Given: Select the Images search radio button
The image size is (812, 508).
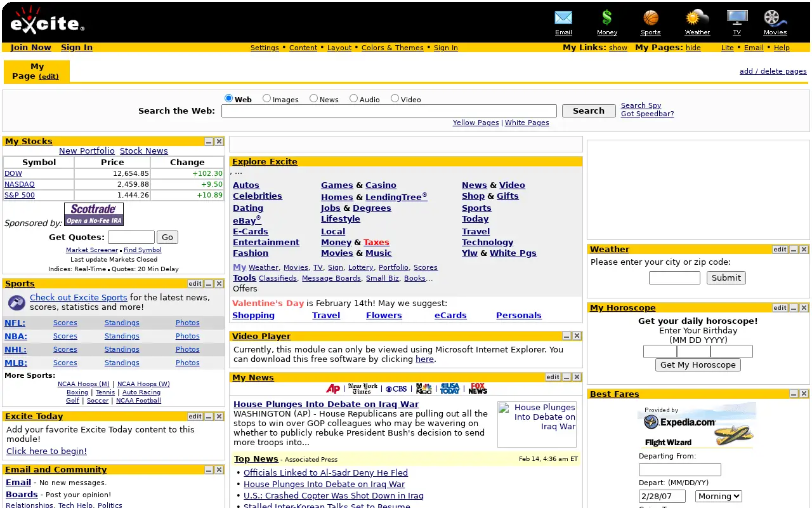Looking at the screenshot, I should click(x=267, y=98).
